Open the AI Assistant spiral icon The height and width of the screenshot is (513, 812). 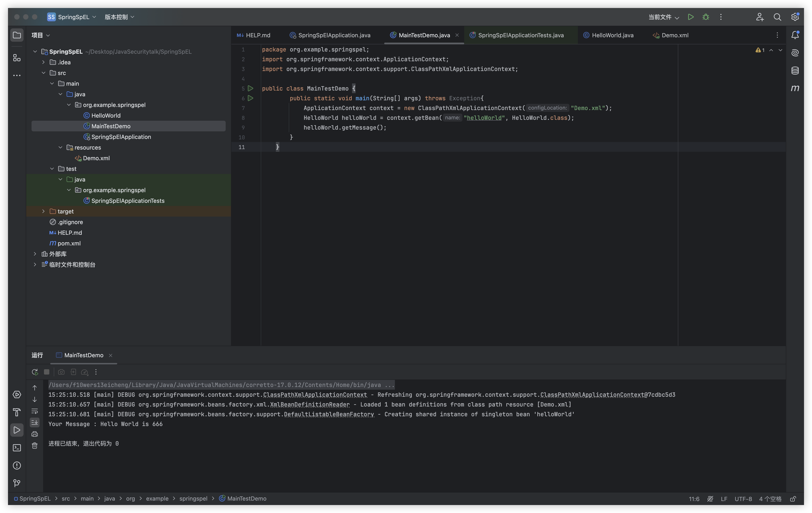(795, 53)
